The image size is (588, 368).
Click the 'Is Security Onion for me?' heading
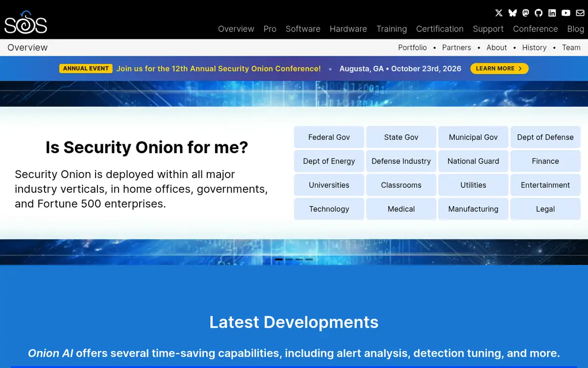tap(147, 147)
